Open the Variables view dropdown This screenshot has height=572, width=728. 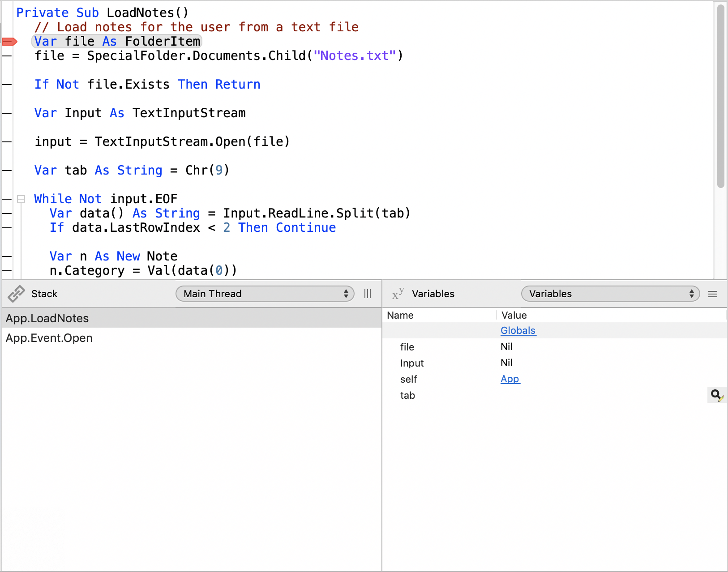[x=610, y=294]
